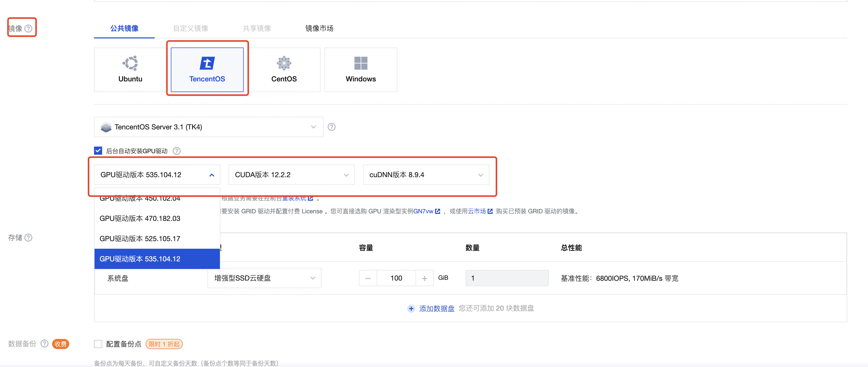This screenshot has height=367, width=868.
Task: Click help icon next to 镜像 label
Action: pyautogui.click(x=29, y=29)
